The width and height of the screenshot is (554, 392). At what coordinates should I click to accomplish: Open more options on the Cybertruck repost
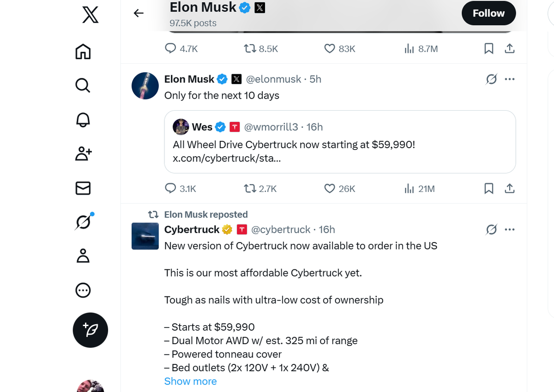[510, 229]
